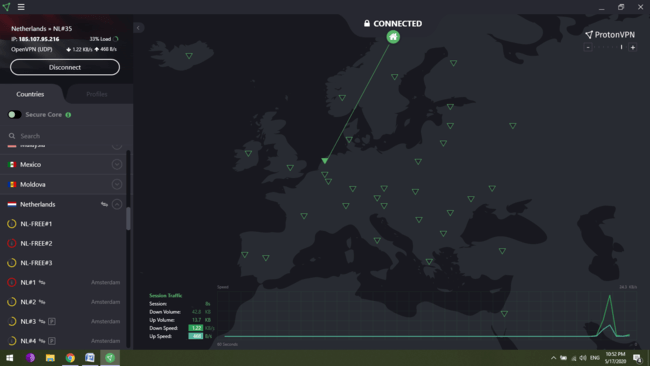650x366 pixels.
Task: Open ProtonVPN from the Windows taskbar
Action: [109, 358]
